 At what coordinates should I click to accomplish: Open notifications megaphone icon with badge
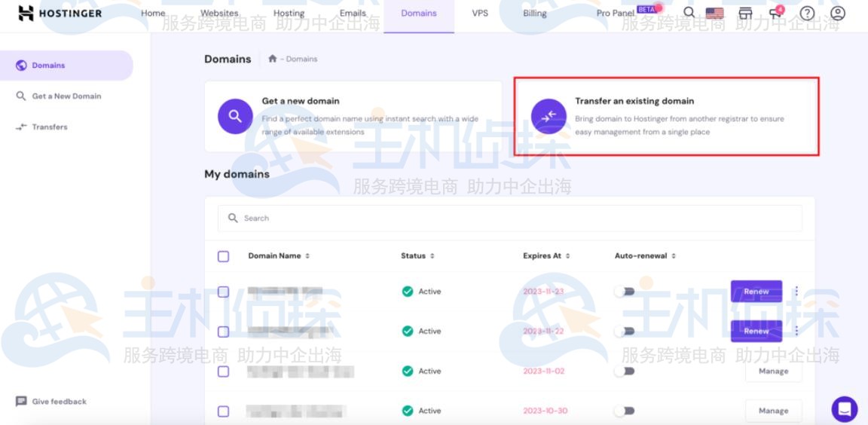[775, 14]
